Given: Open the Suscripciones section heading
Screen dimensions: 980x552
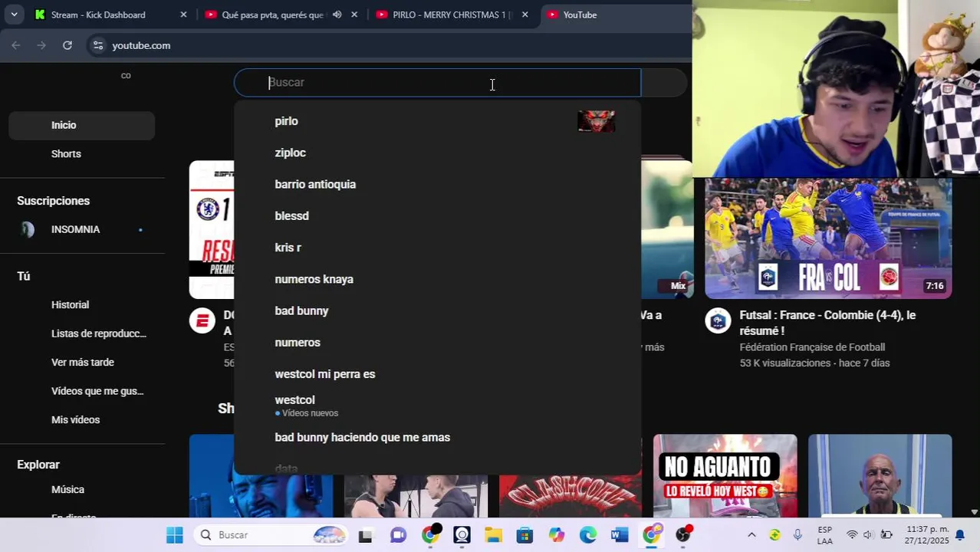Looking at the screenshot, I should 54,201.
